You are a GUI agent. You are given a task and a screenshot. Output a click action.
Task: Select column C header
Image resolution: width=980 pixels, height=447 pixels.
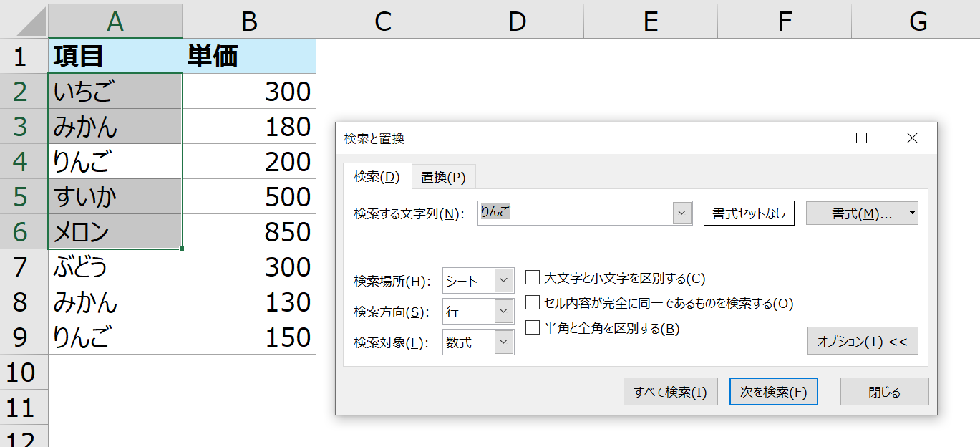pos(383,21)
